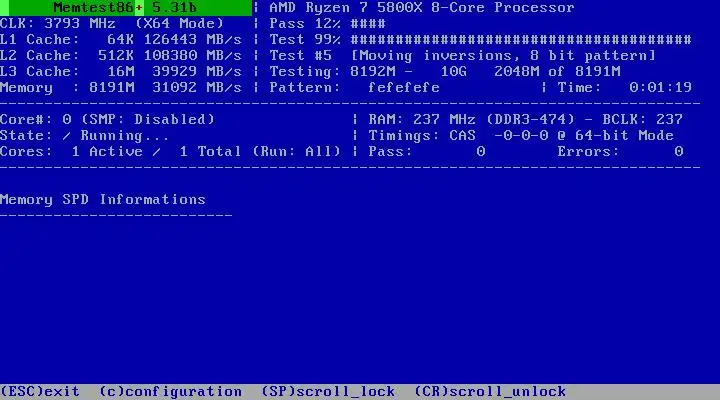Click the Time: 0:01:19 counter
The width and height of the screenshot is (720, 400).
pos(624,87)
